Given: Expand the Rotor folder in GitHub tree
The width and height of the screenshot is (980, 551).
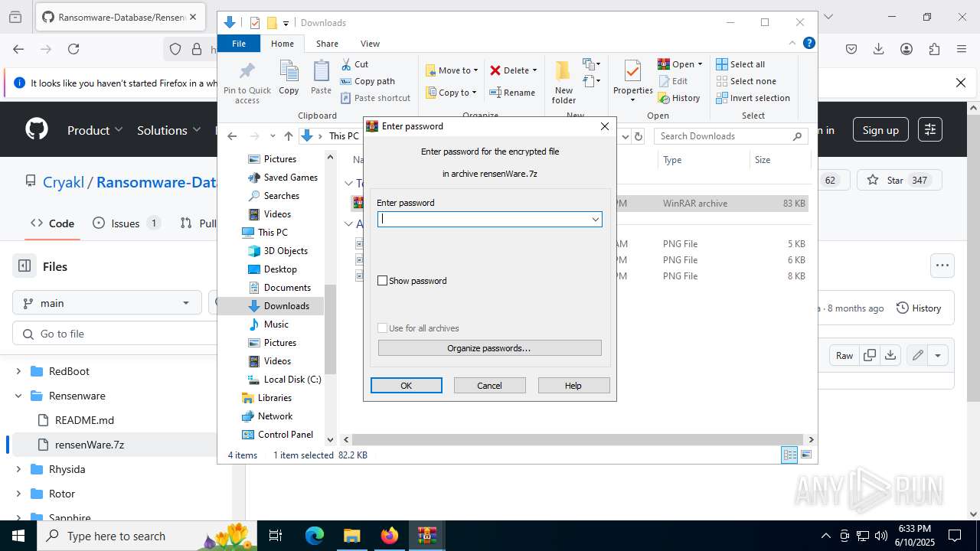Looking at the screenshot, I should [18, 494].
